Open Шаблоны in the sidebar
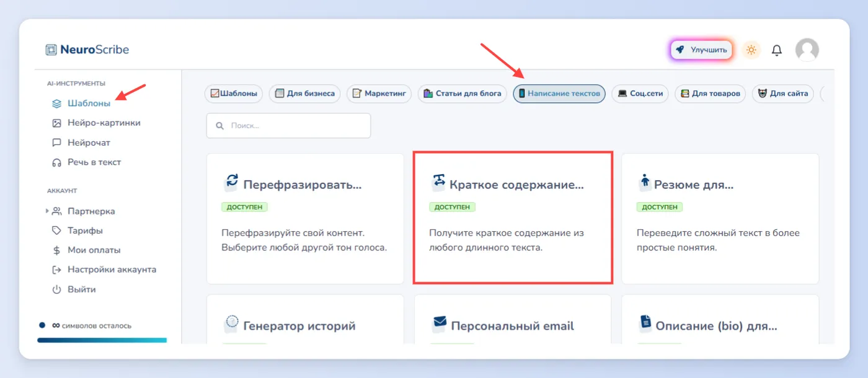 (x=89, y=103)
